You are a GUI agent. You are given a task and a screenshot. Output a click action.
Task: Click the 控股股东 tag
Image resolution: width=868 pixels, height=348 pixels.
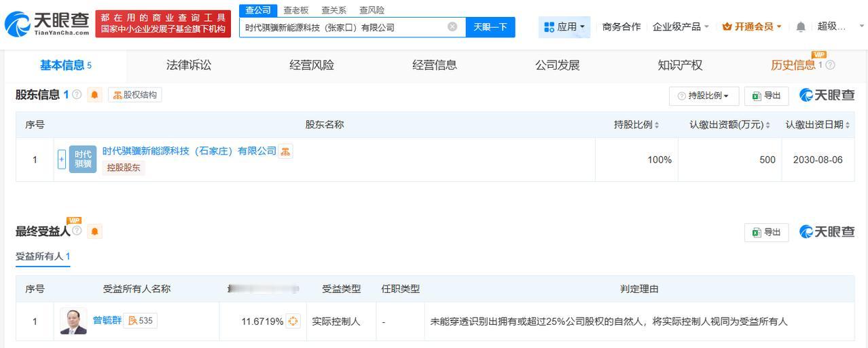pyautogui.click(x=124, y=168)
